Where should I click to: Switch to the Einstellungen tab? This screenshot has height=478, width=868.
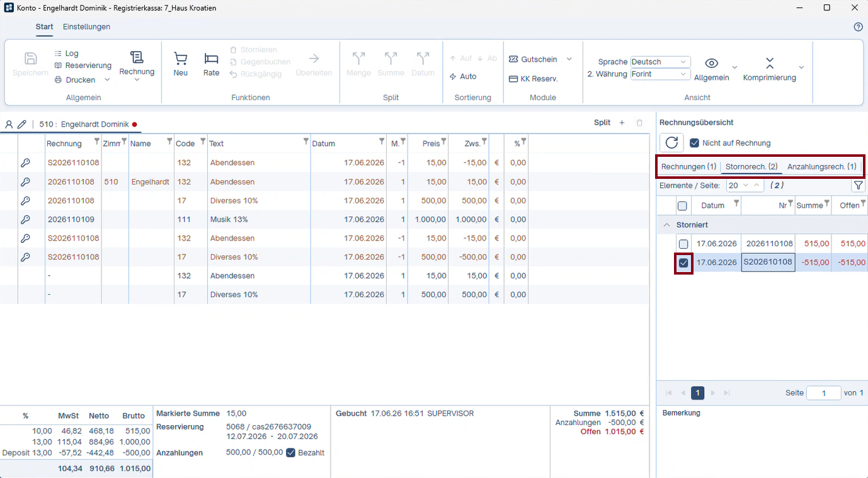86,27
